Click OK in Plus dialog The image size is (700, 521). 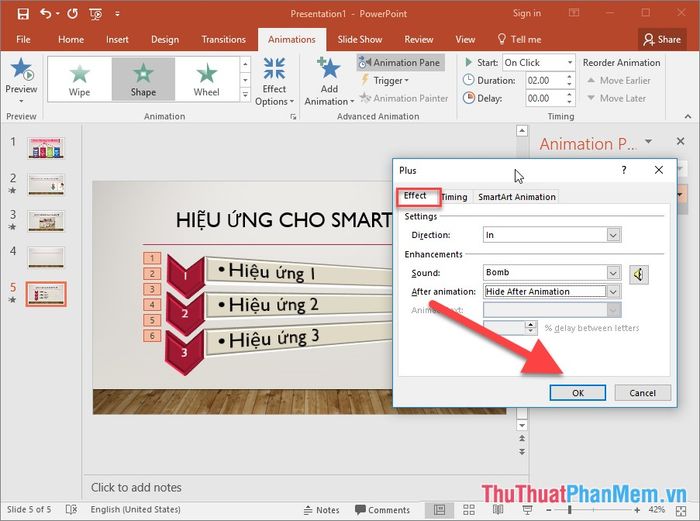pos(578,393)
